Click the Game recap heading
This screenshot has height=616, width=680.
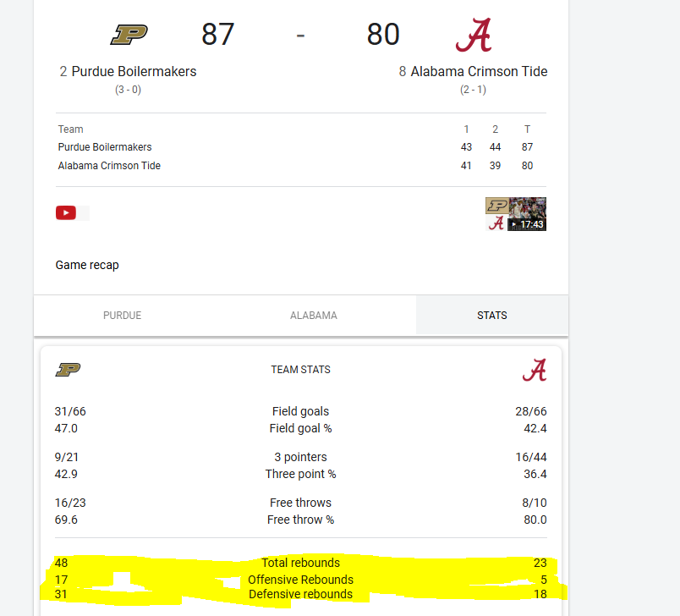tap(87, 265)
